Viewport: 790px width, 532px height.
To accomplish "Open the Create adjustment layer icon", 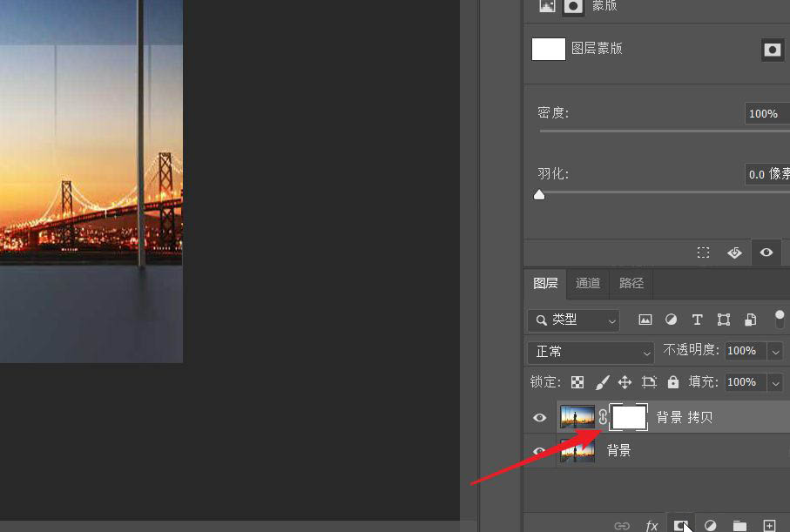I will (x=710, y=525).
